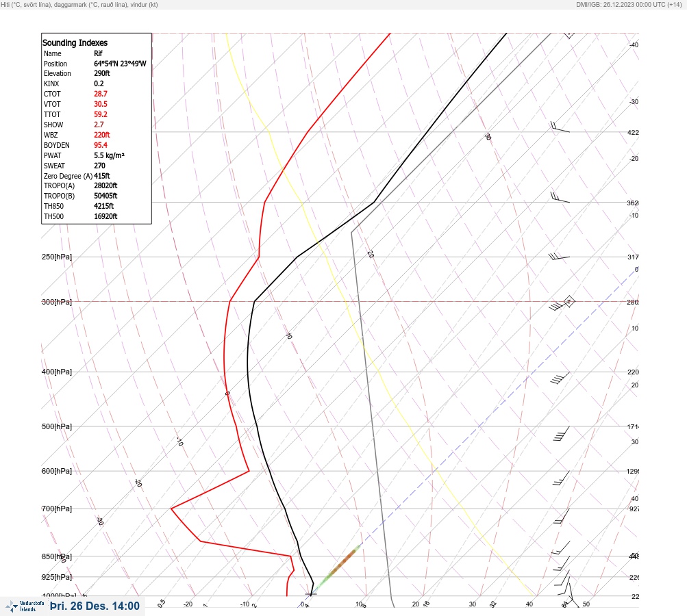687x616 pixels.
Task: Click TH850 value '4215ft'
Action: [103, 206]
